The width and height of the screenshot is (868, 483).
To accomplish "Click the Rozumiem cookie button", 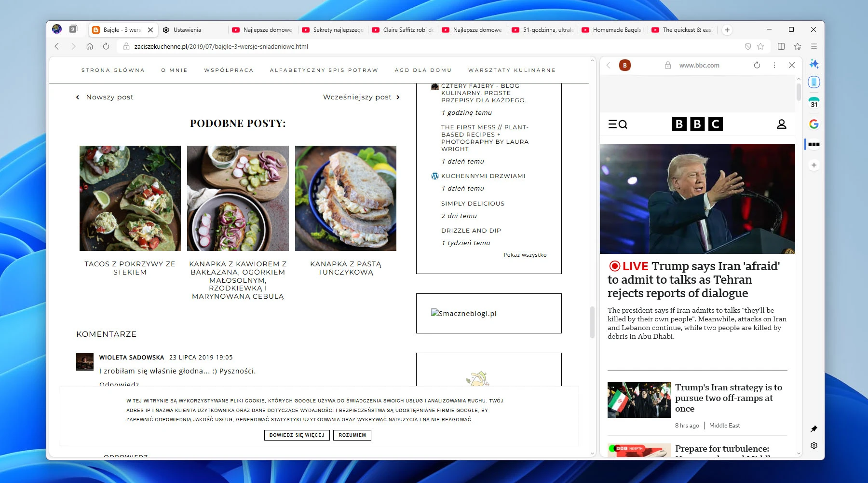I will click(x=352, y=435).
